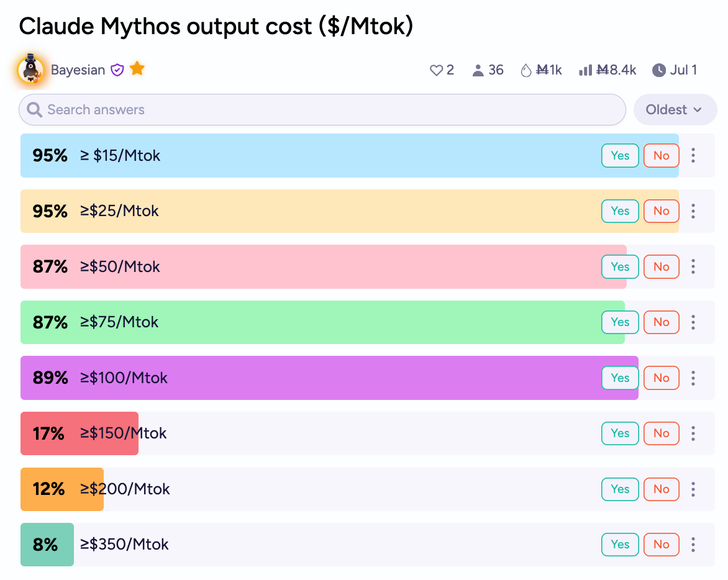The image size is (728, 580).
Task: Bet No on ≥$350/Mtok
Action: tap(661, 544)
